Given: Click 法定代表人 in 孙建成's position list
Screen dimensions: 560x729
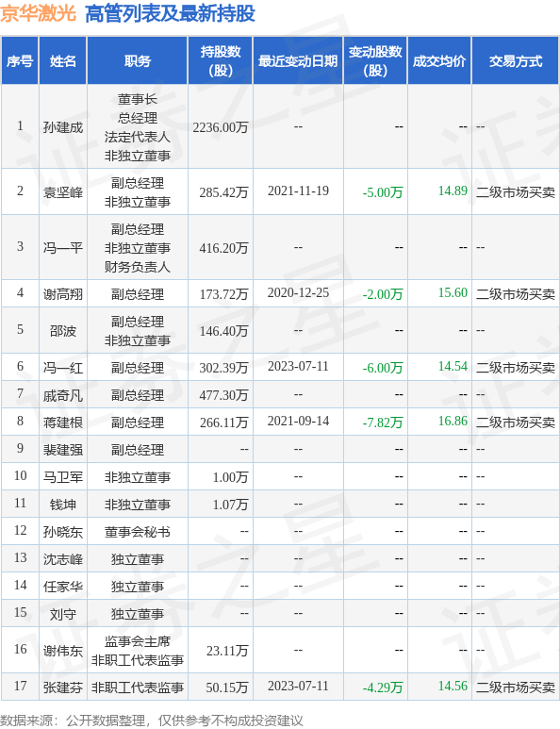Looking at the screenshot, I should 138,137.
